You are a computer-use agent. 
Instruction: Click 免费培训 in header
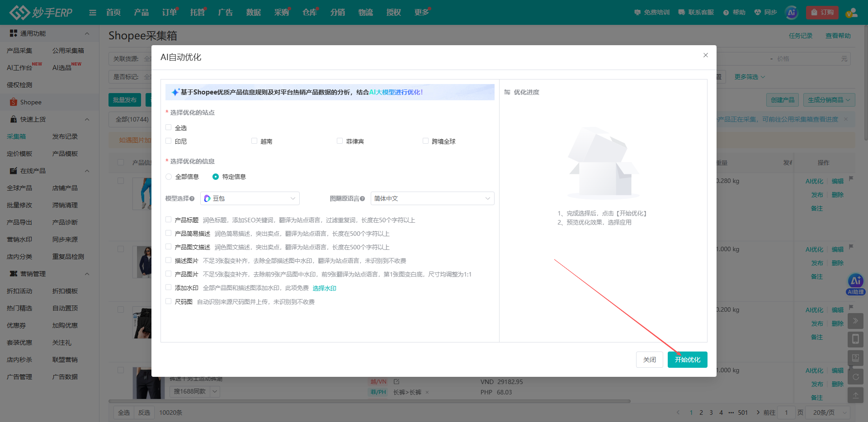point(652,12)
